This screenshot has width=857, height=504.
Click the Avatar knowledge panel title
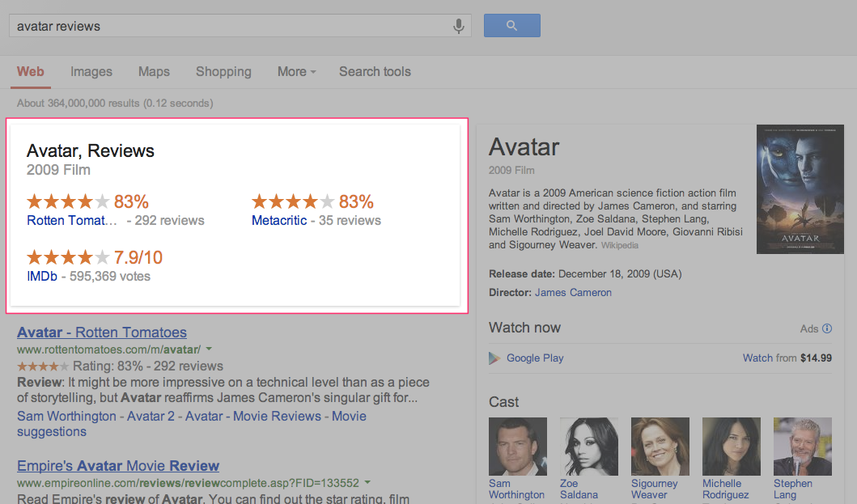point(524,147)
